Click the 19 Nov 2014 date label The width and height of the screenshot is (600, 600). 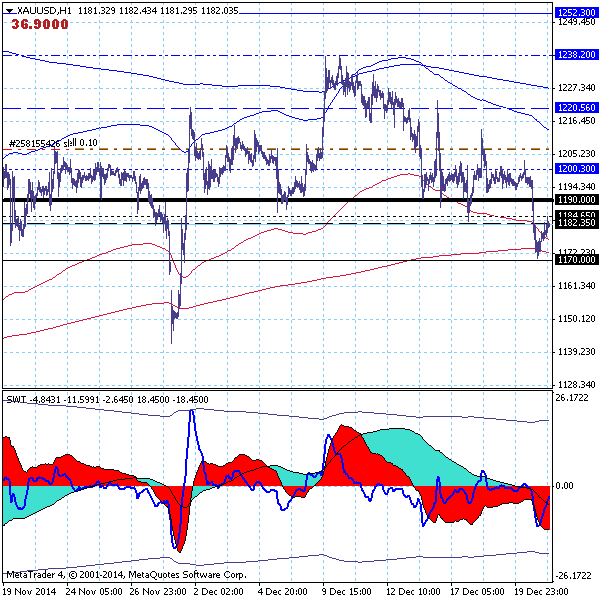(x=29, y=592)
